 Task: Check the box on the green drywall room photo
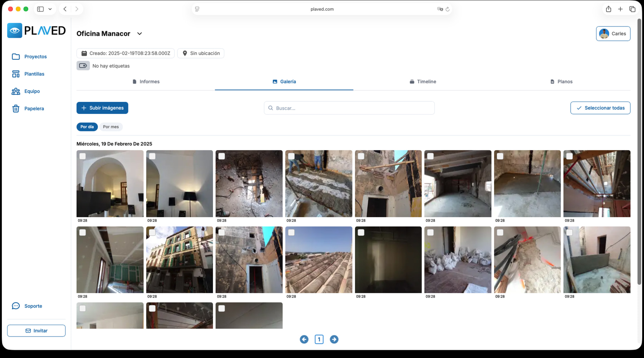(x=83, y=232)
